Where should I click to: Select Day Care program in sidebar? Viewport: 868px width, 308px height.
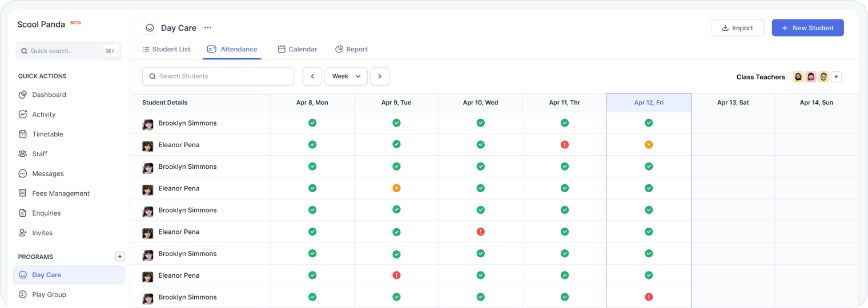69,275
